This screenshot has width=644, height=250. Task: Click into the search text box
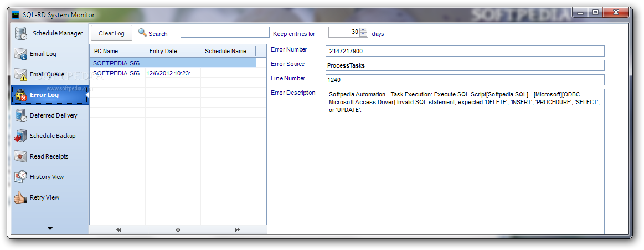coord(225,33)
